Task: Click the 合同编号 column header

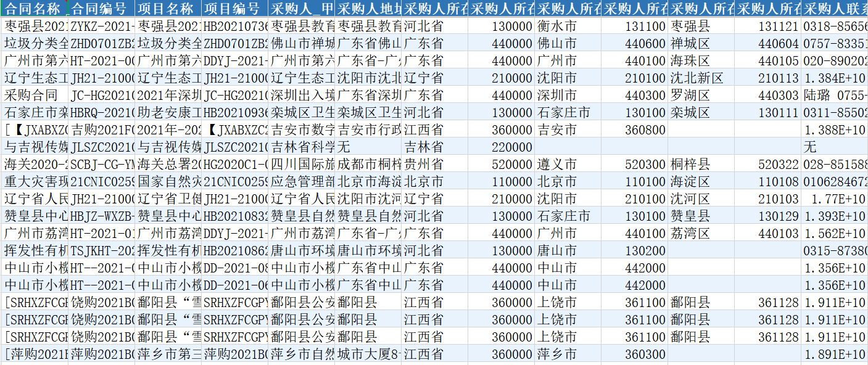Action: (x=101, y=9)
